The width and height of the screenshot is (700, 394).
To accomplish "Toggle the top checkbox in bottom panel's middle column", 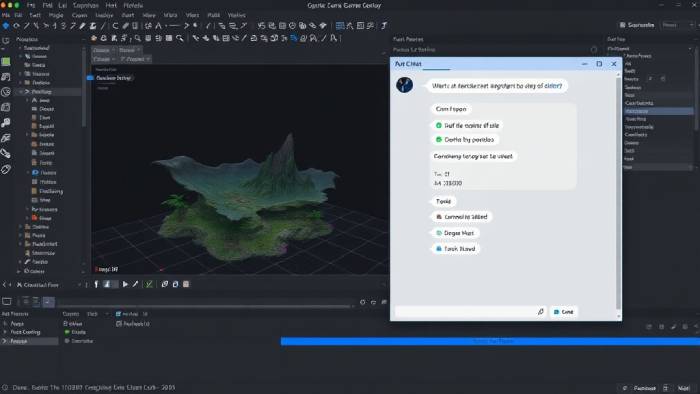I will (66, 323).
